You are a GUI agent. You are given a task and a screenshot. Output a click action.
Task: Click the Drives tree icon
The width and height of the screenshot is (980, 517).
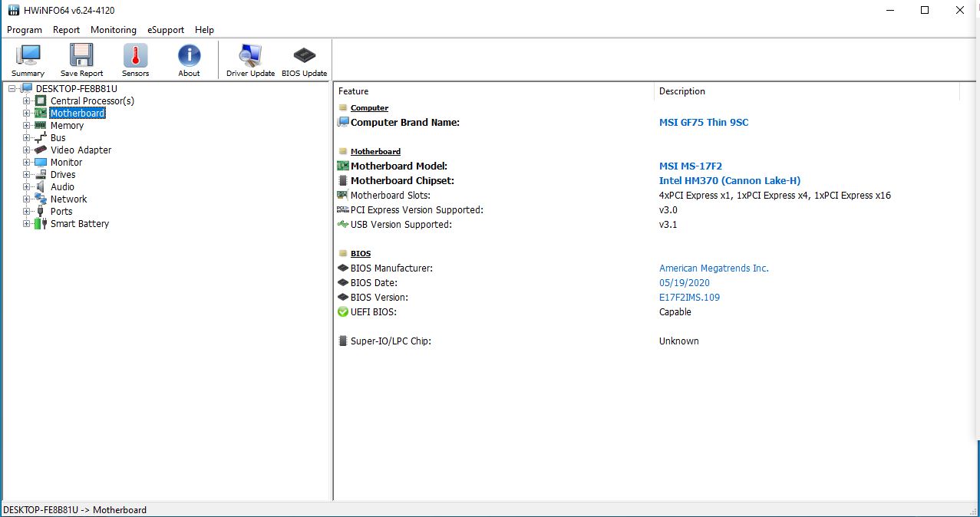(x=41, y=174)
